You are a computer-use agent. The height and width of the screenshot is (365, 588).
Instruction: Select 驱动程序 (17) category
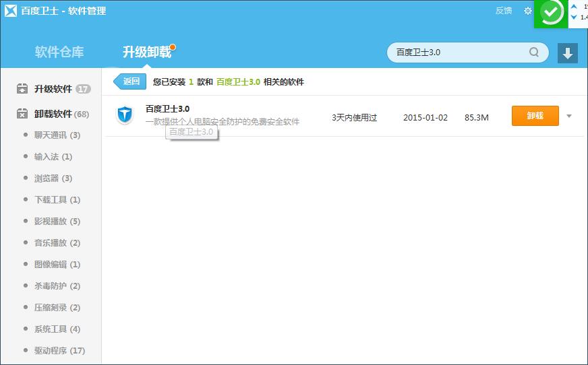(x=59, y=350)
